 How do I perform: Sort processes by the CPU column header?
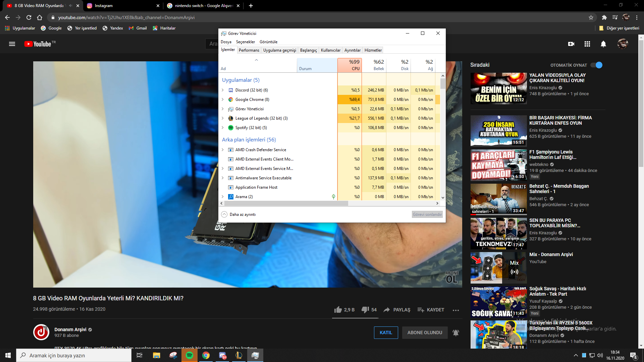[x=350, y=65]
